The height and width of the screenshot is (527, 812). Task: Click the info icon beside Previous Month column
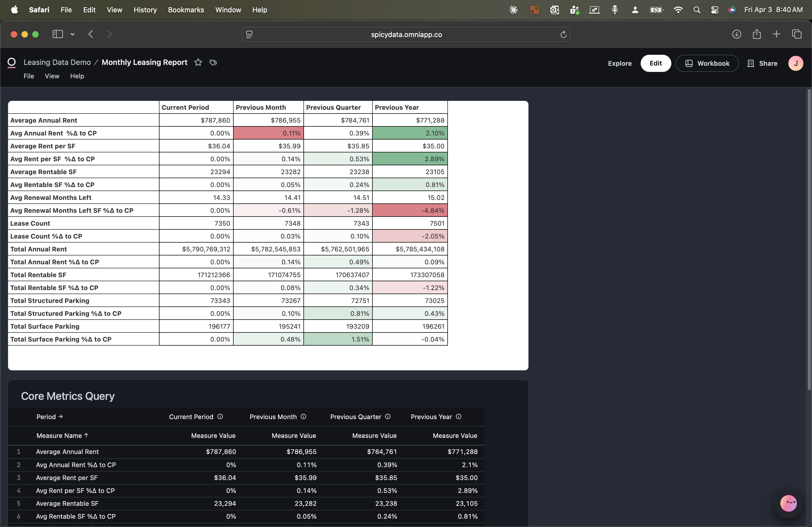[x=303, y=417]
